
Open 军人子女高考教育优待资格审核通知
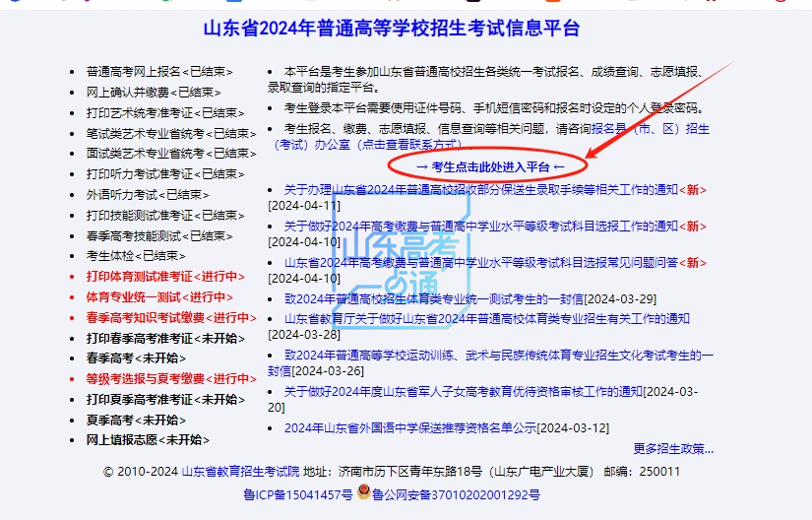[x=463, y=391]
